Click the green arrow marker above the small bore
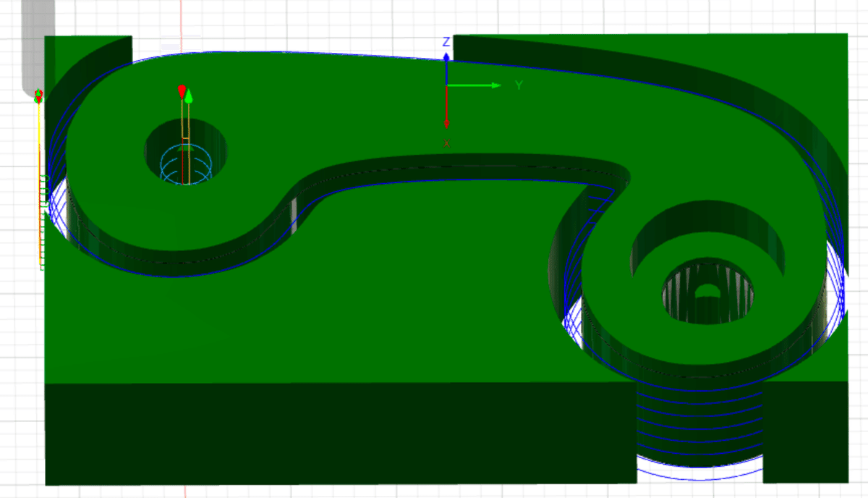Viewport: 868px width, 498px height. point(189,96)
